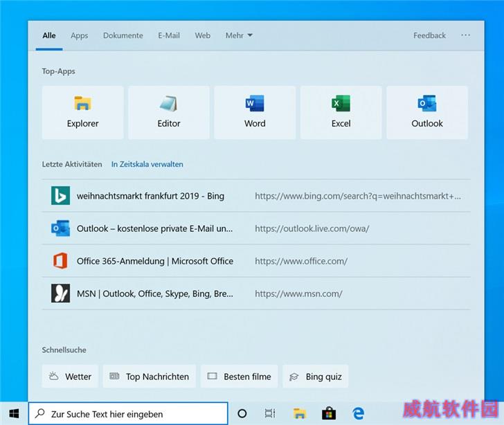Click the Bing icon in recent activities
This screenshot has width=504, height=425.
click(x=60, y=195)
